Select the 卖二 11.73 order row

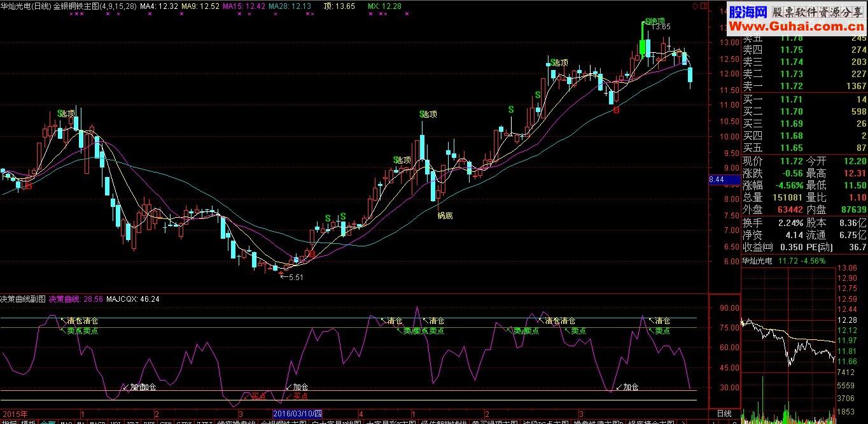tap(804, 74)
